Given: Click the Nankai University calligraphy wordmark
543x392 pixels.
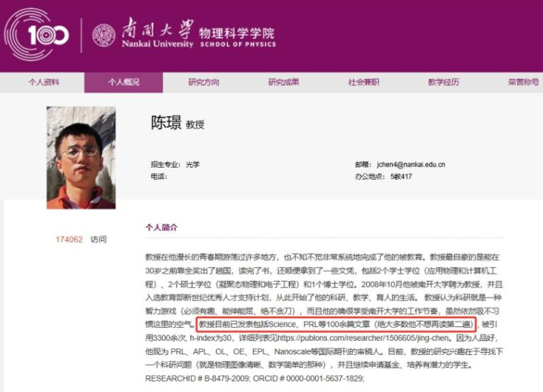Looking at the screenshot, I should click(158, 33).
